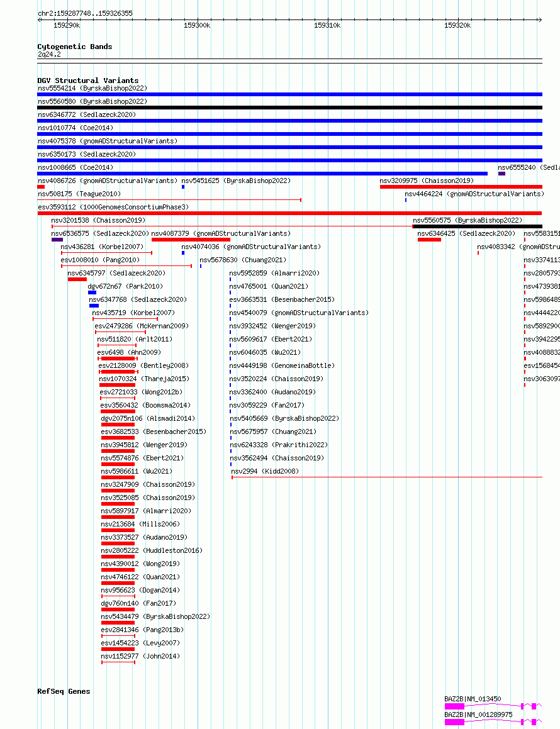Click the BAZ2B|NM_013450 gene label
This screenshot has width=560, height=729.
473,699
